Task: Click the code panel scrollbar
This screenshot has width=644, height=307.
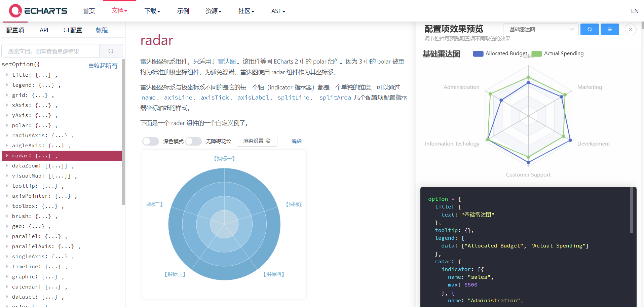Action: coord(631,210)
